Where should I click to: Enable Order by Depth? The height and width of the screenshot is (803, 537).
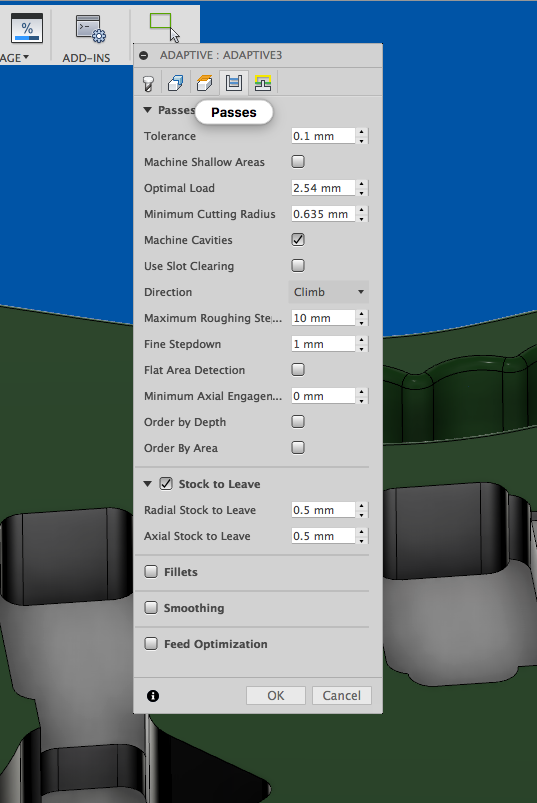tap(298, 421)
